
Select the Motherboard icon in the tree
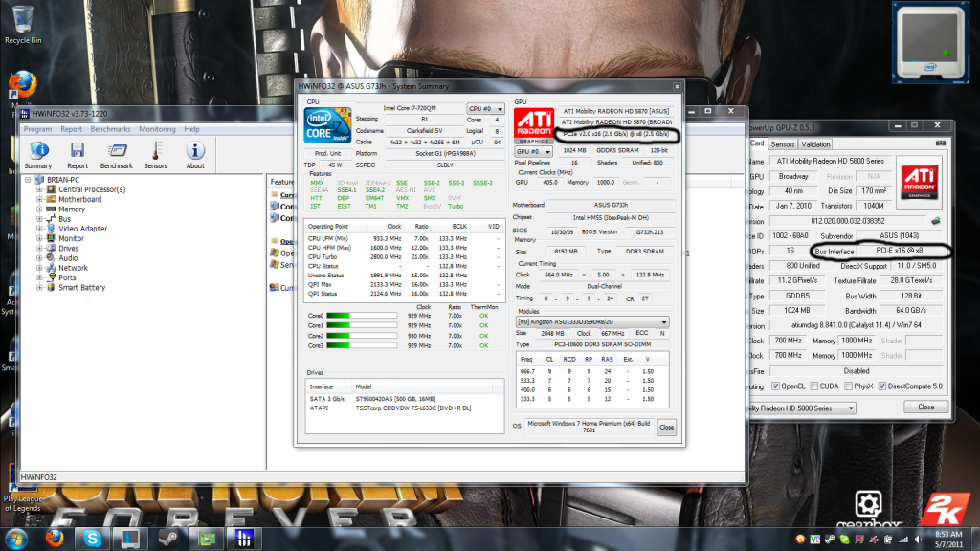(x=52, y=199)
